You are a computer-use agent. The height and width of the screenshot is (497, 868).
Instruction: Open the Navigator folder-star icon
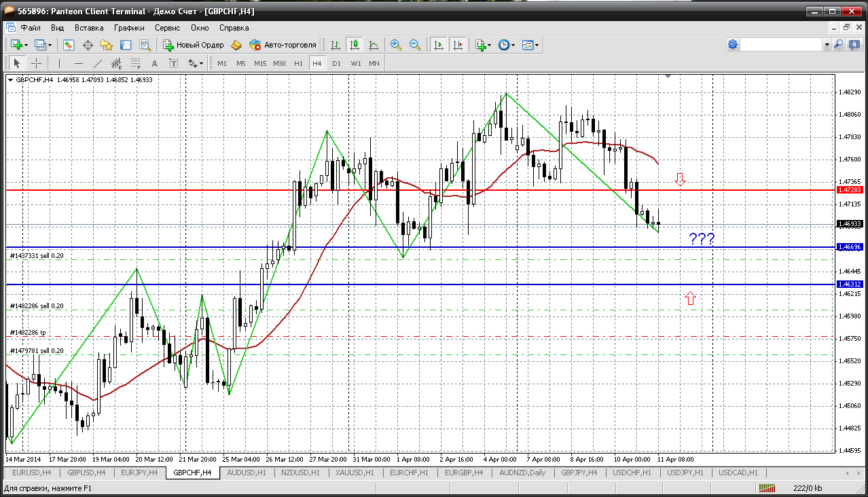[107, 45]
